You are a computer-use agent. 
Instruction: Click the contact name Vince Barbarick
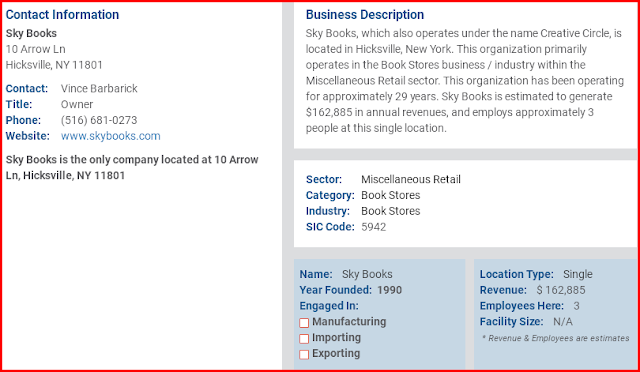(x=99, y=88)
